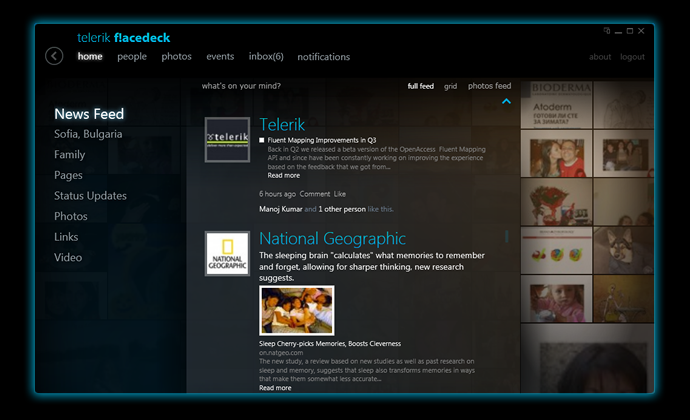Open the sleeping people photo thumbnail

coord(297,310)
